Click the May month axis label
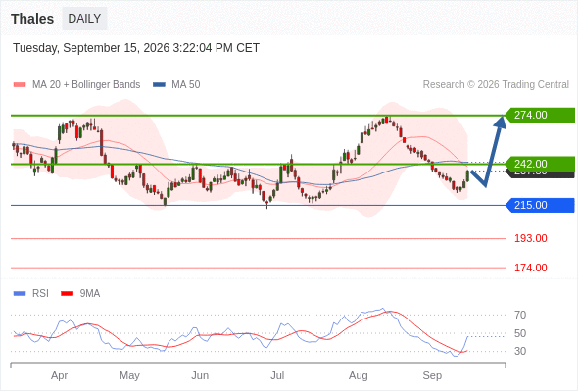The image size is (578, 392). [x=129, y=375]
